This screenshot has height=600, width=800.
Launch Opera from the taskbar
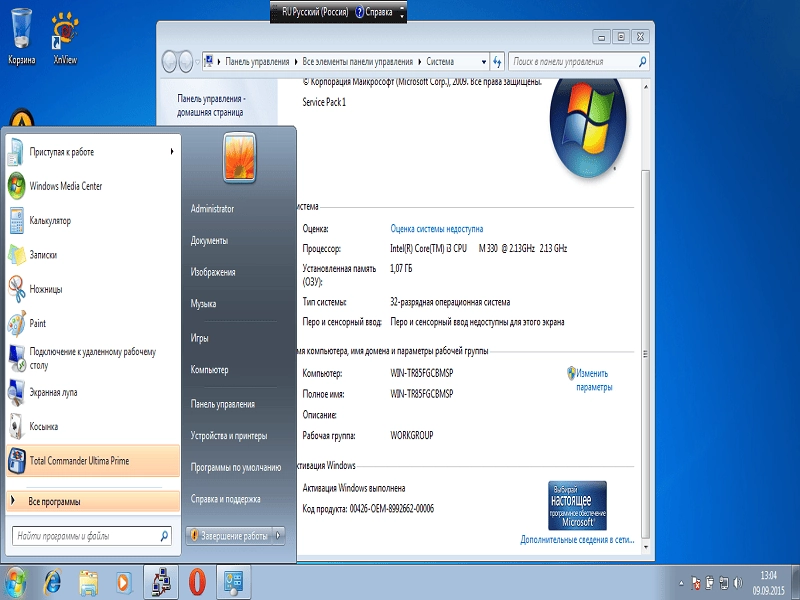[x=197, y=582]
